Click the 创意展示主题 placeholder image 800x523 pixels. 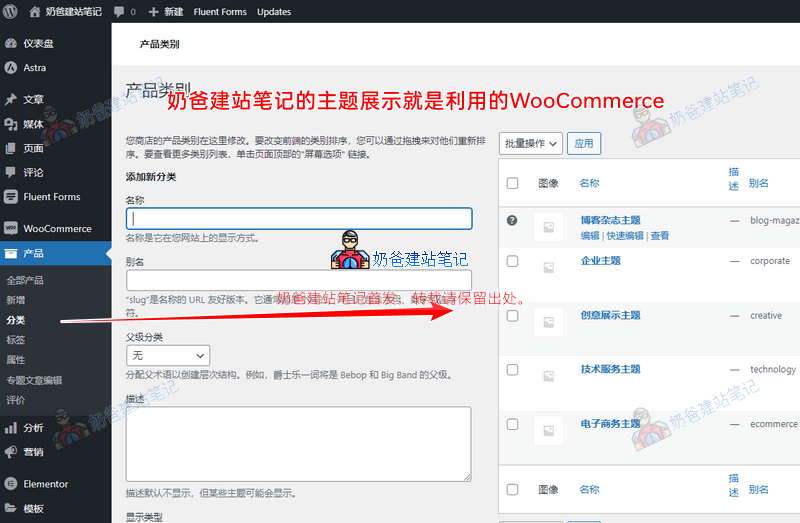pyautogui.click(x=548, y=322)
